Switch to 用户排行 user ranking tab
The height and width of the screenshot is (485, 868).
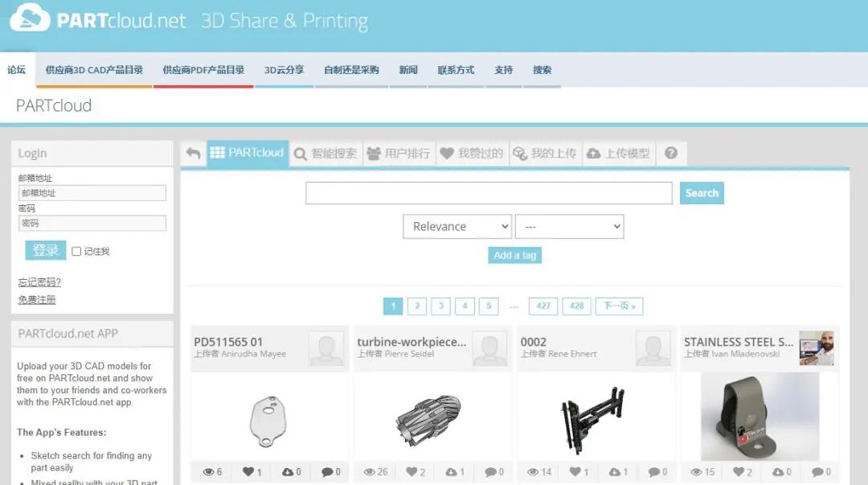[399, 154]
